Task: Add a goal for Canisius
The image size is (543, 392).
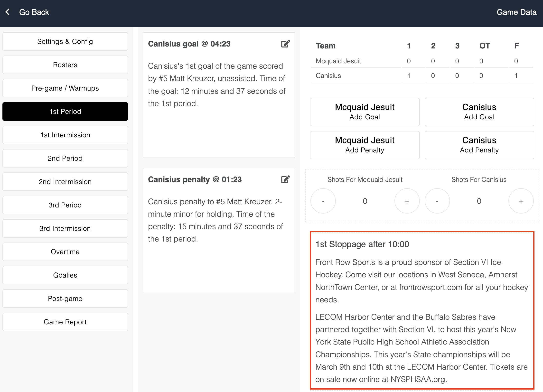Action: (x=479, y=112)
